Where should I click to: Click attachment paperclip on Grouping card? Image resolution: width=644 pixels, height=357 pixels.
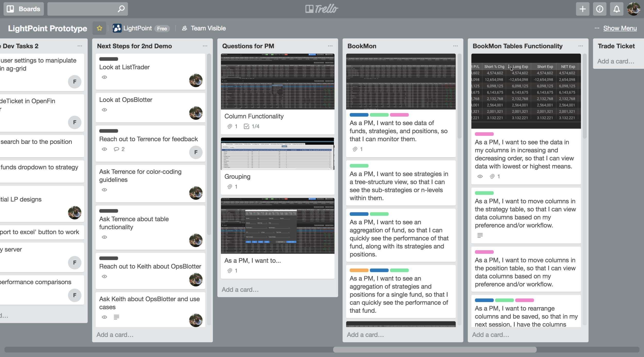230,187
